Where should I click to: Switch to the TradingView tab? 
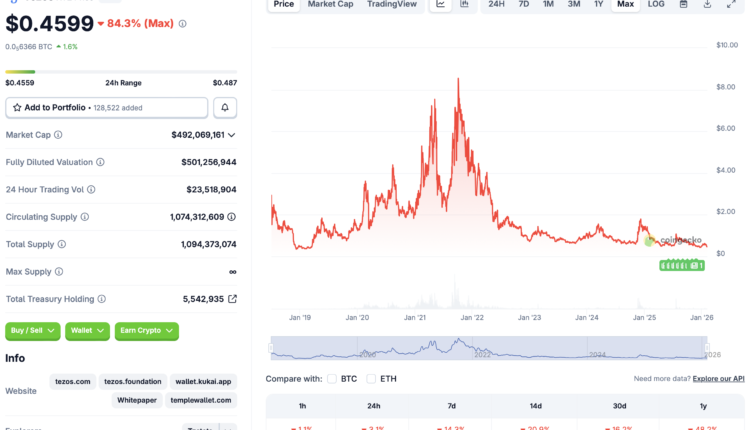(391, 5)
